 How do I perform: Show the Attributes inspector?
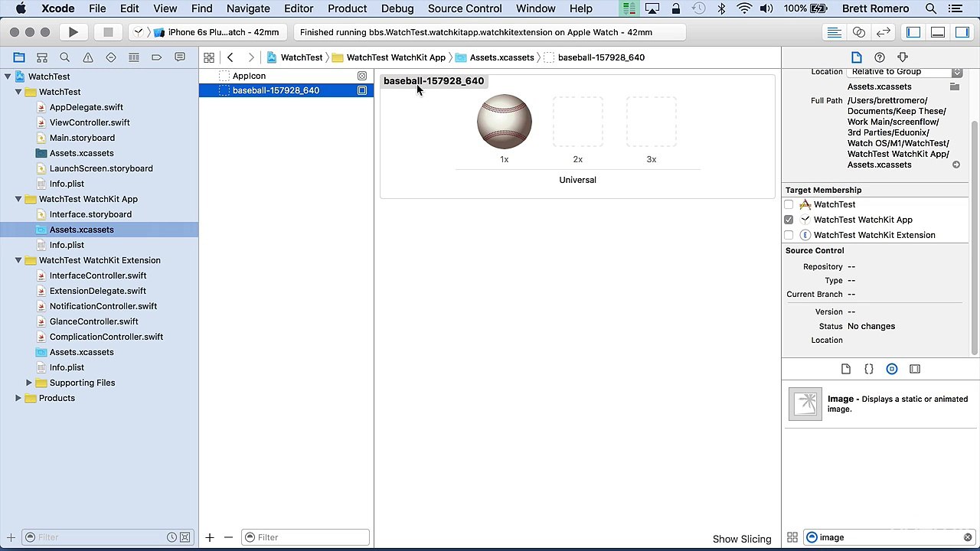coord(903,57)
